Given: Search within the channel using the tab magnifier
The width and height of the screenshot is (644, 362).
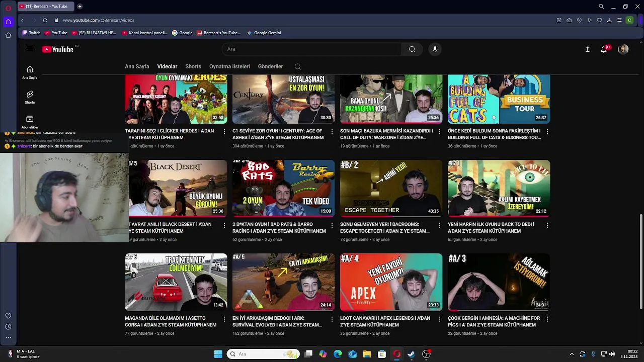Looking at the screenshot, I should point(298,66).
